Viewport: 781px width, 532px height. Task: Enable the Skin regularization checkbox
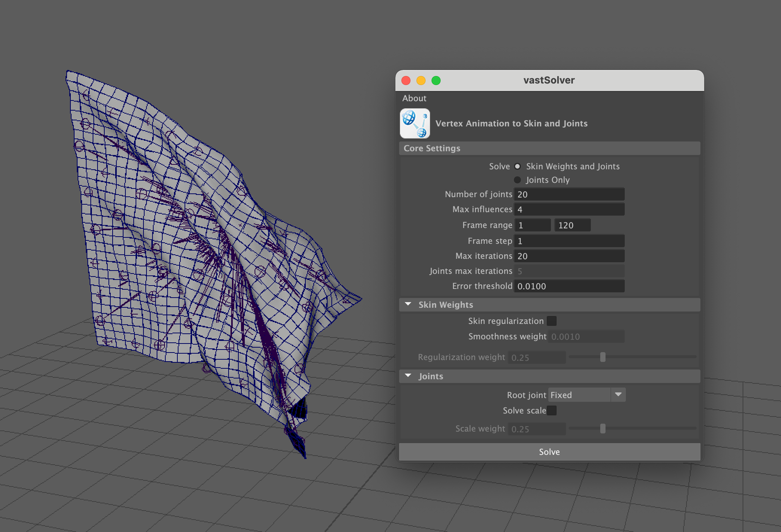(x=552, y=321)
